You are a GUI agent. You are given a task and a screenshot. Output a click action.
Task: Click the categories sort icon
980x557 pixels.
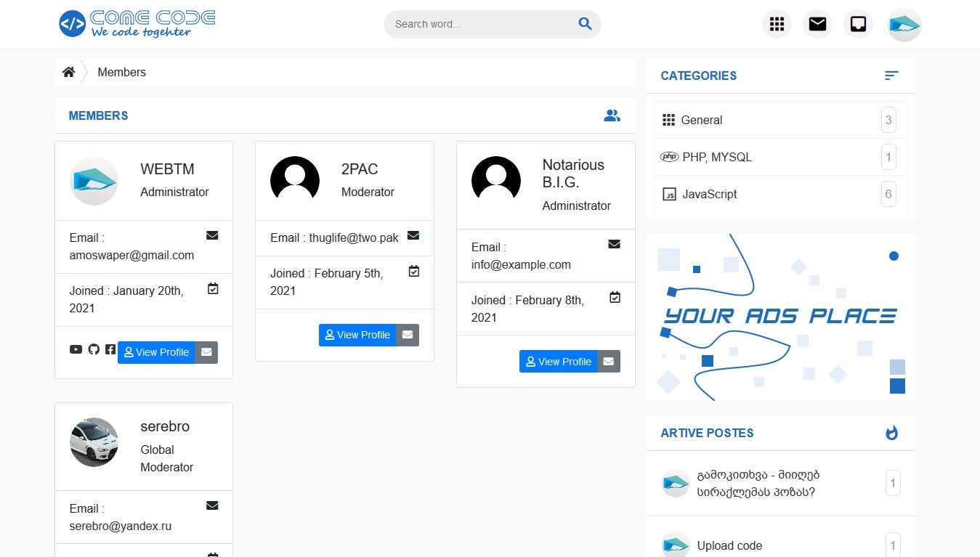[x=891, y=76]
